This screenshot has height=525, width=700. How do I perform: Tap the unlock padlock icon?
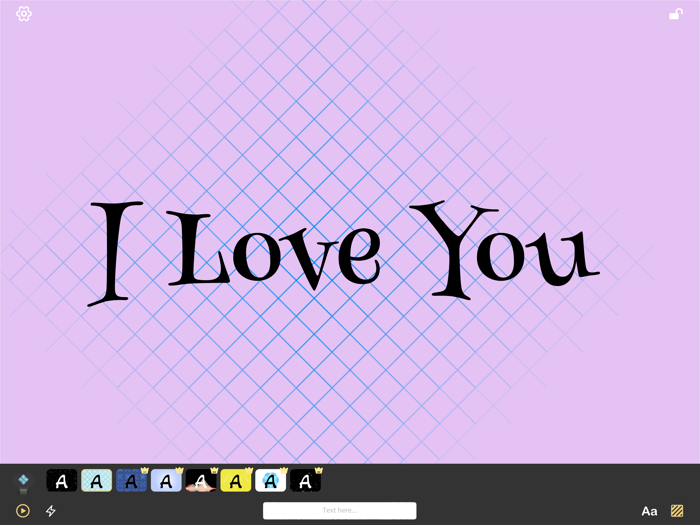675,14
